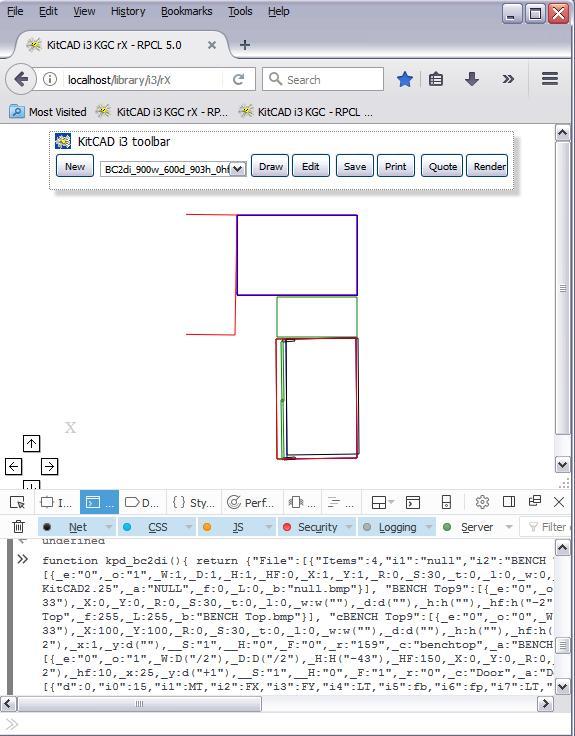Go back with the browser back arrow
Screen dimensions: 575x736
(21, 79)
